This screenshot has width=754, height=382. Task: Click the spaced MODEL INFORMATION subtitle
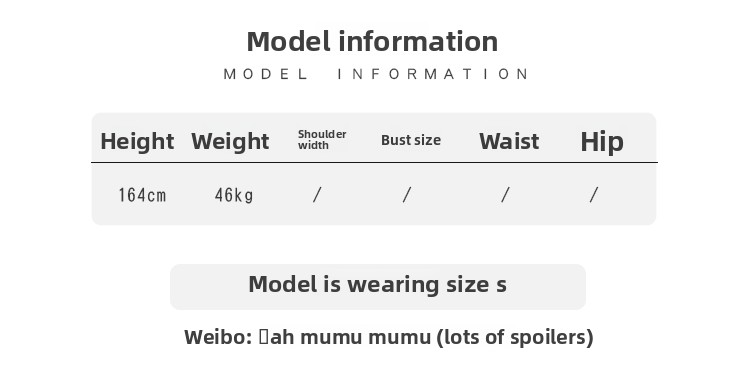point(376,74)
